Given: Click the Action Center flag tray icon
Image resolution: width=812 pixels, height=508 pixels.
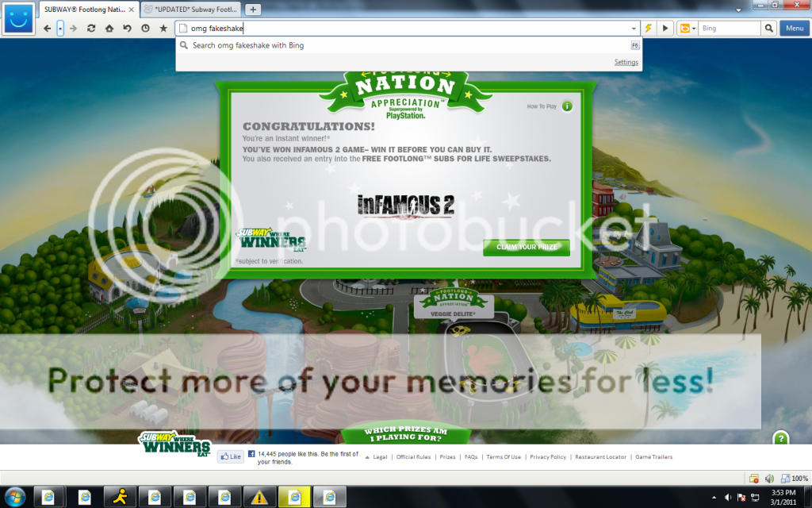Looking at the screenshot, I should click(x=741, y=498).
